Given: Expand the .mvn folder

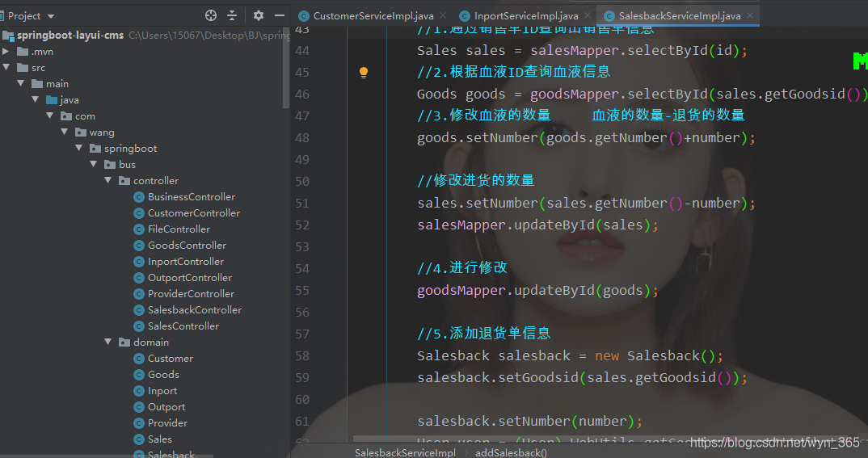Looking at the screenshot, I should click(x=6, y=52).
